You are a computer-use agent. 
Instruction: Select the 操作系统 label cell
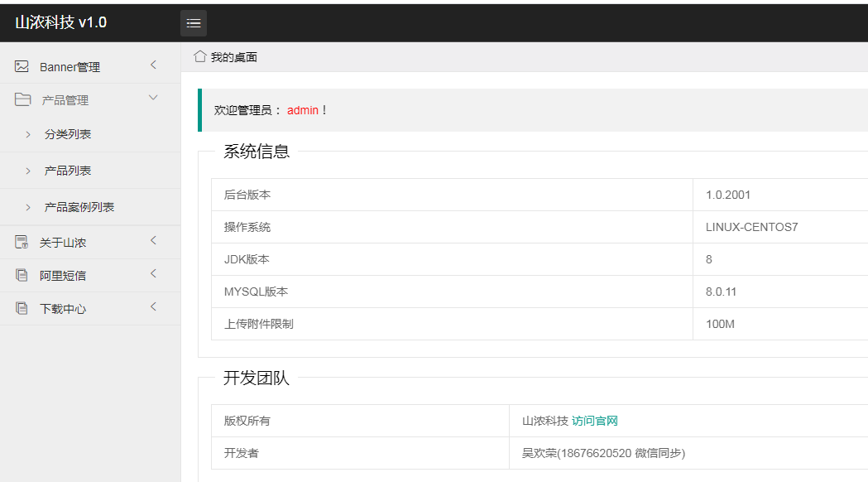[x=452, y=227]
